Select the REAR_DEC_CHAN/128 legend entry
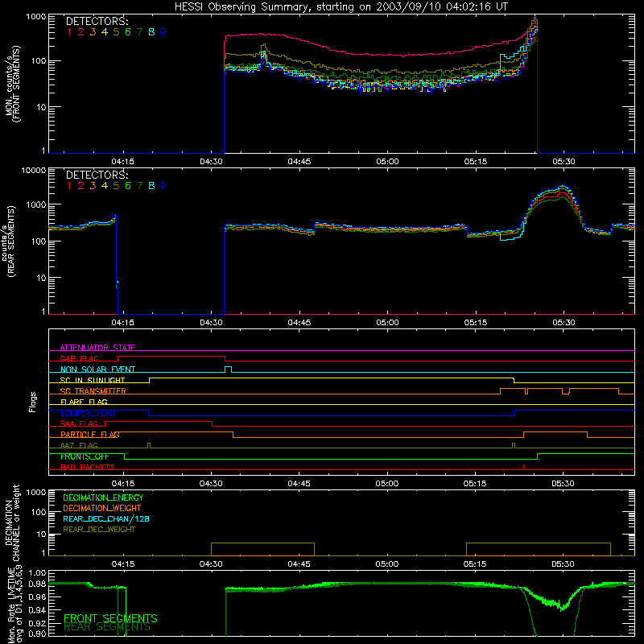644x644 pixels. pos(106,518)
